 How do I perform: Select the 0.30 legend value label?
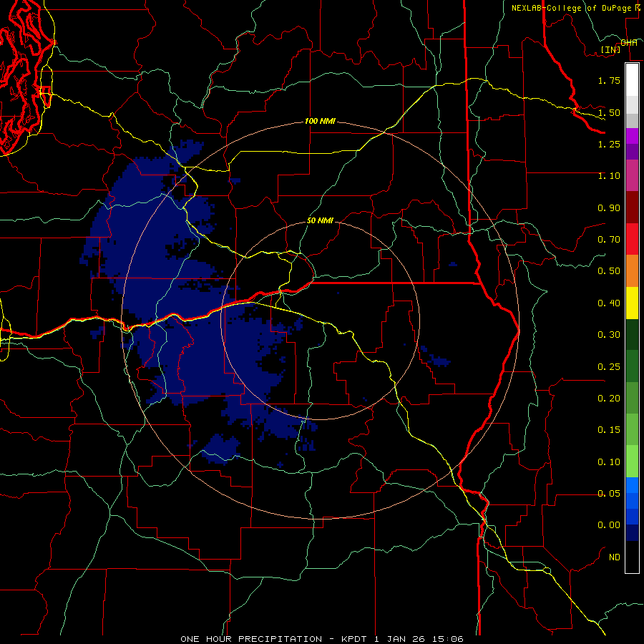[609, 335]
